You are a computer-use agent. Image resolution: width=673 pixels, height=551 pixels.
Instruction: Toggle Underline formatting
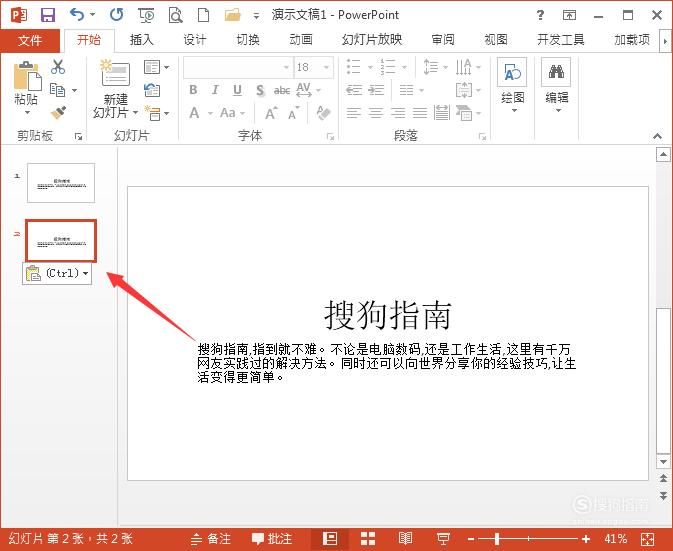237,90
